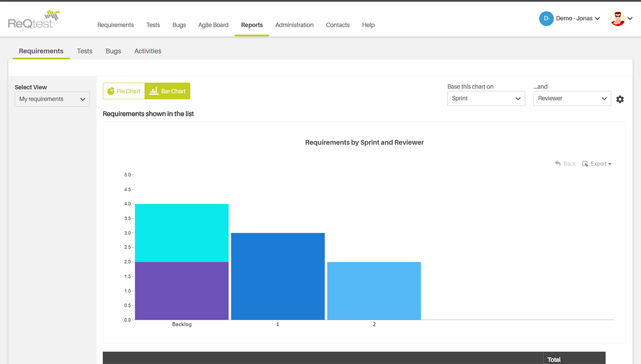Click the Demo project circle badge
The width and height of the screenshot is (641, 364).
pyautogui.click(x=546, y=18)
